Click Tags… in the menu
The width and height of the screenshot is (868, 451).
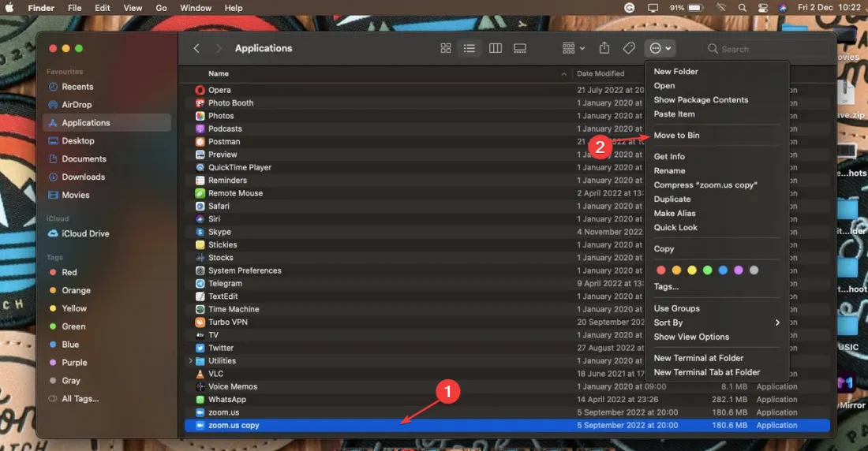coord(666,287)
